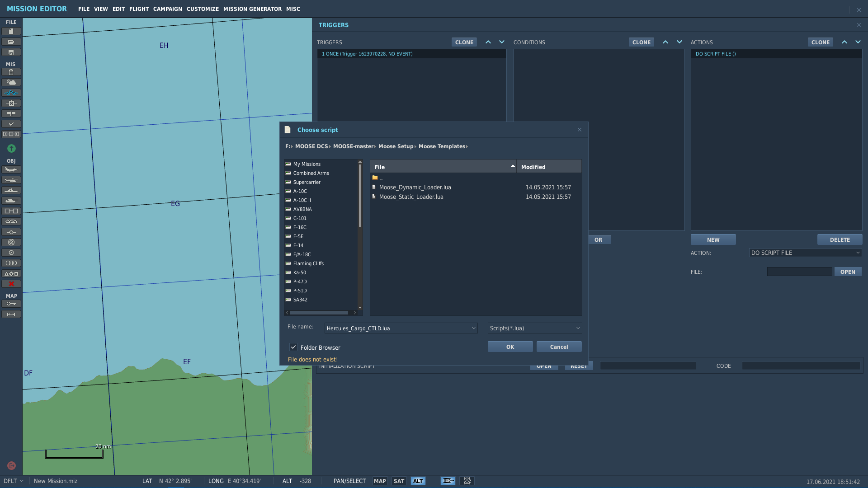Click the save mission disk icon
868x488 pixels.
coord(11,52)
